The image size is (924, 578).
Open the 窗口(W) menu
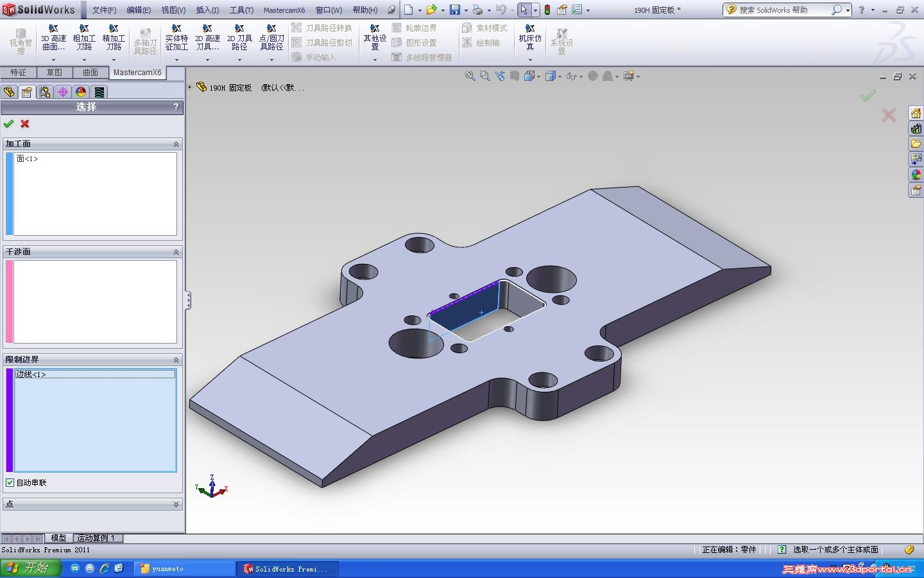point(329,10)
